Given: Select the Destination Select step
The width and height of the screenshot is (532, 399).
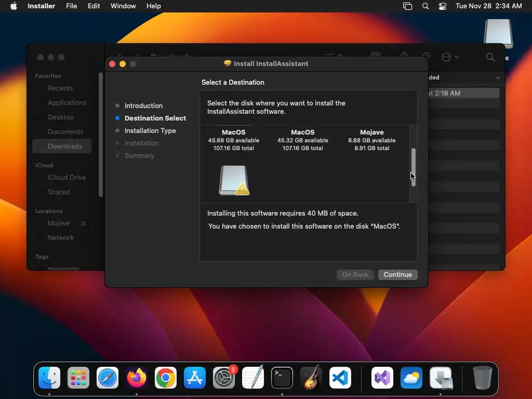Looking at the screenshot, I should [155, 118].
